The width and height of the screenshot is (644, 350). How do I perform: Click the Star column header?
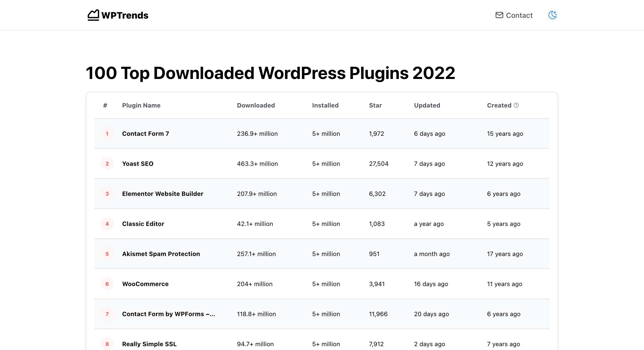(375, 105)
